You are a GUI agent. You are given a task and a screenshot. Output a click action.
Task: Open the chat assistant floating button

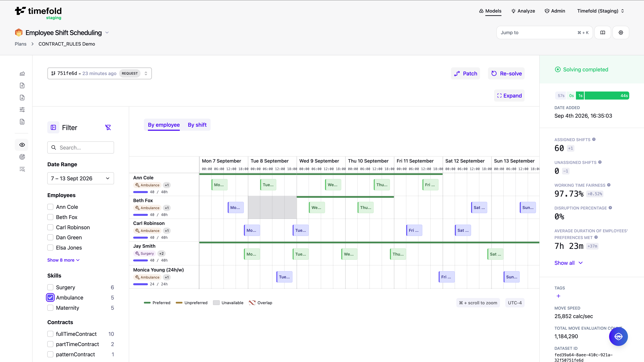pos(618,337)
